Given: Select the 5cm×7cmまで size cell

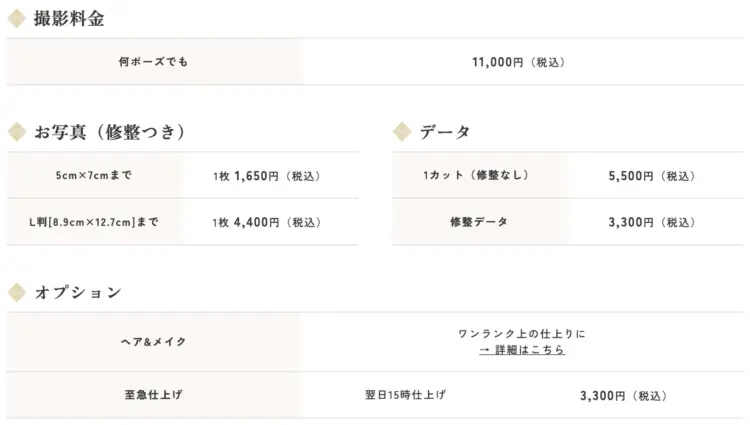Looking at the screenshot, I should point(94,176).
